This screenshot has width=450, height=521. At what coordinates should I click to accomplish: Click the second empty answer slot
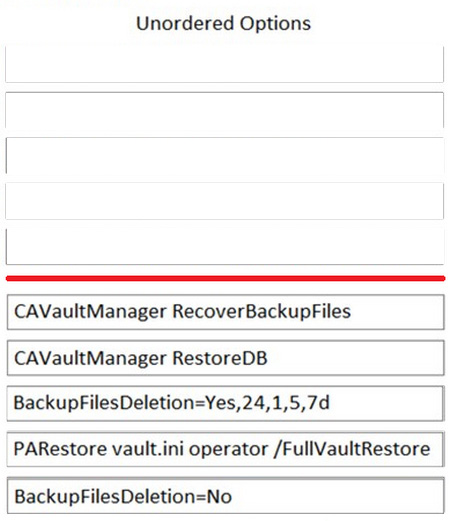coord(224,110)
